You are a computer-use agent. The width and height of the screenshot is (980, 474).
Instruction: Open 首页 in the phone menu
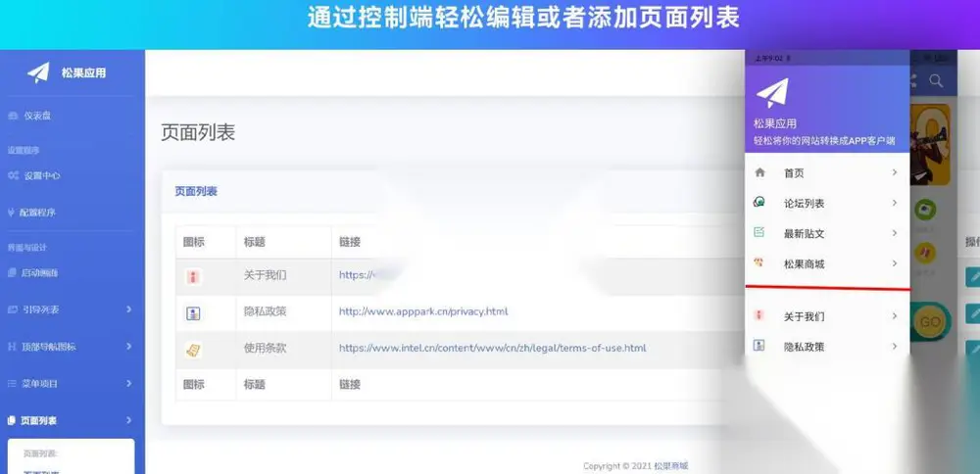[795, 173]
